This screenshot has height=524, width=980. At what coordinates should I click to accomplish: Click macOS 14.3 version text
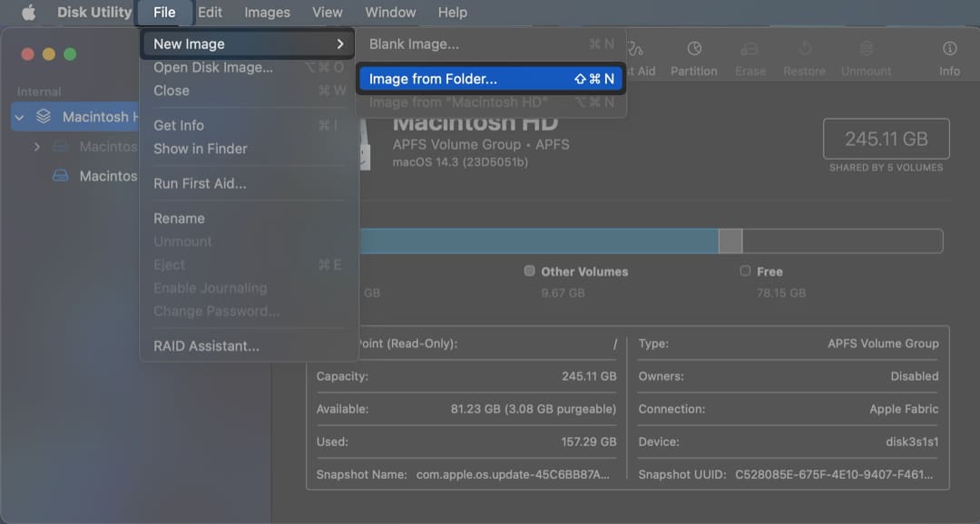460,162
